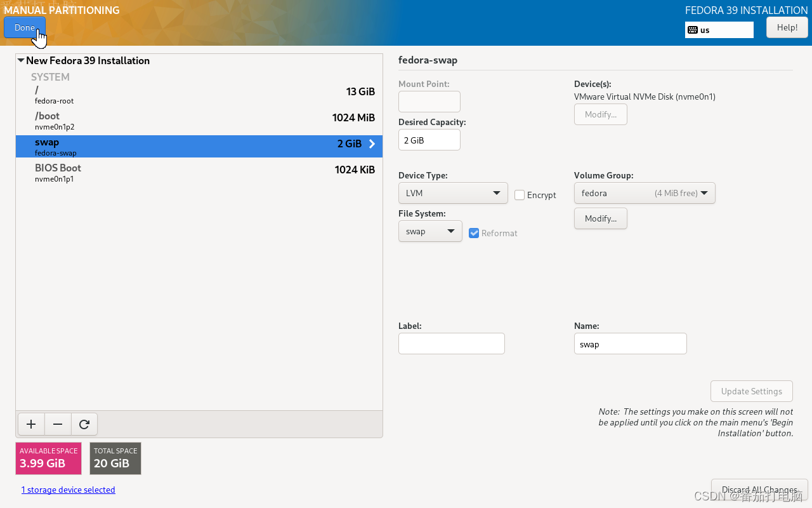
Task: Open the Device Type LVM dropdown
Action: coord(453,193)
